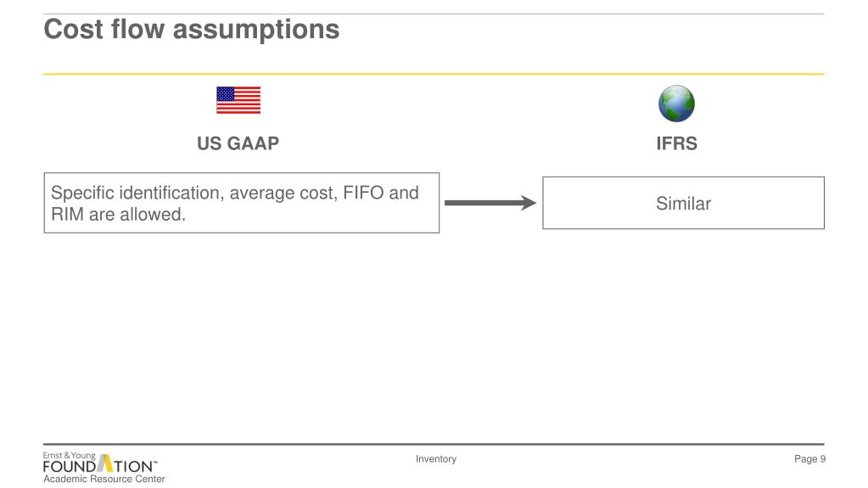Click the Ernst & Young small text
Viewport: 868px width, 488px height.
(70, 455)
